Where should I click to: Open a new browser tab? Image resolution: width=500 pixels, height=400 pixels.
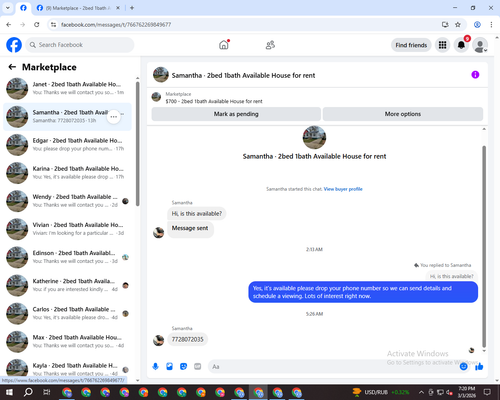pos(132,8)
